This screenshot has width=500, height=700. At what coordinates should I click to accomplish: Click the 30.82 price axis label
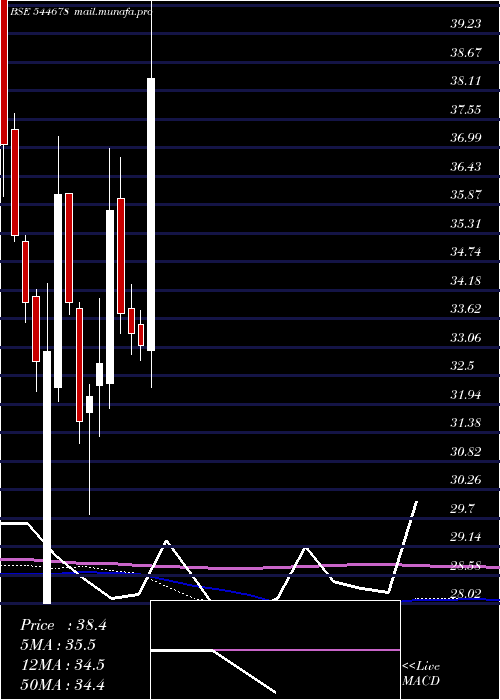466,451
